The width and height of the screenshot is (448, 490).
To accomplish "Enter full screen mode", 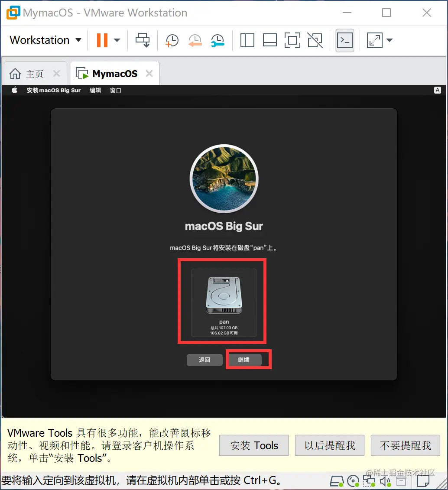I will tap(292, 40).
